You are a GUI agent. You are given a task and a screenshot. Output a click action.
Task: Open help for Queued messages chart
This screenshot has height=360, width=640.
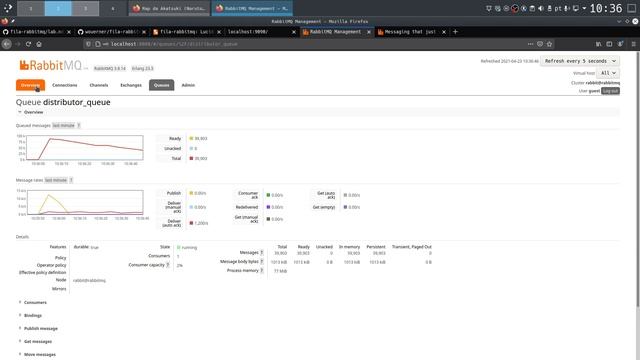[79, 125]
